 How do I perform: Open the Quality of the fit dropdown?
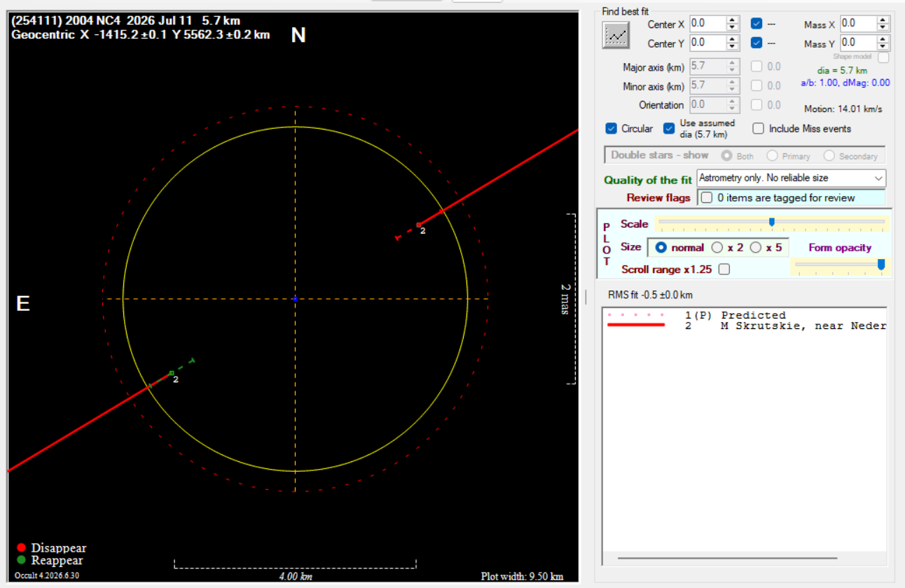pos(792,178)
